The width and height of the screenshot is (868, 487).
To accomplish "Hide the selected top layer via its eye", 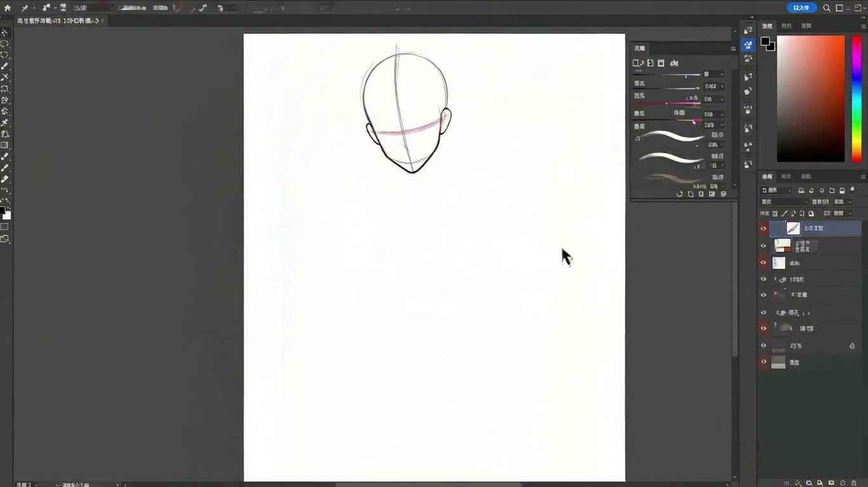I will click(x=763, y=228).
